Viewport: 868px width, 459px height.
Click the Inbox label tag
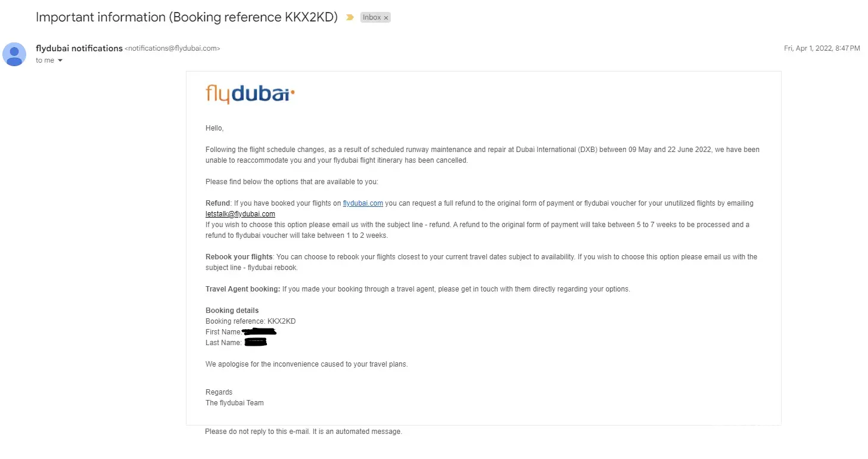tap(372, 17)
